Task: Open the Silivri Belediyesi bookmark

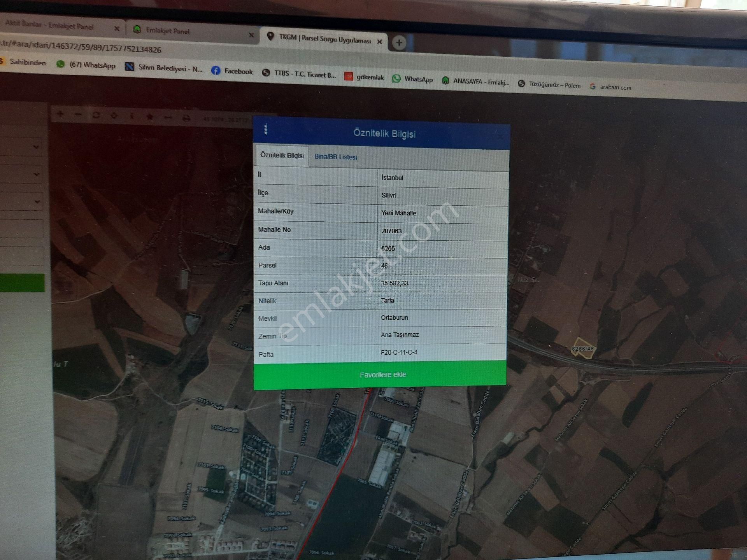Action: (x=164, y=68)
